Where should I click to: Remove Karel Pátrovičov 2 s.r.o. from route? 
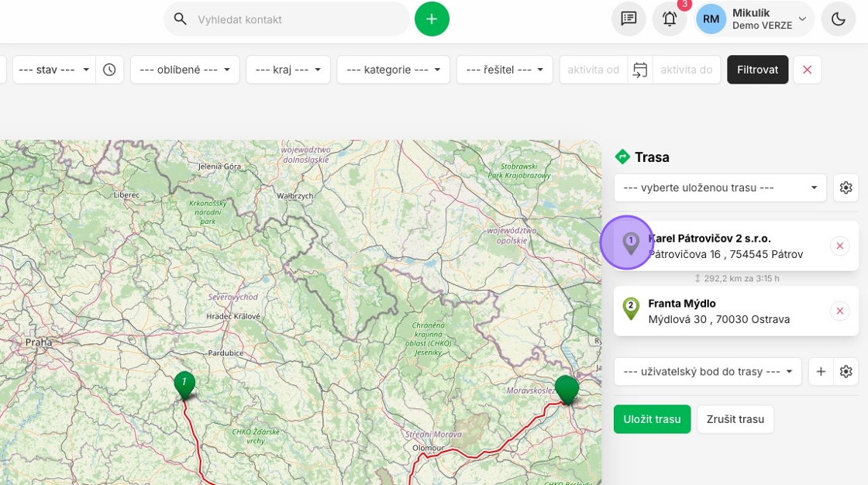click(839, 246)
